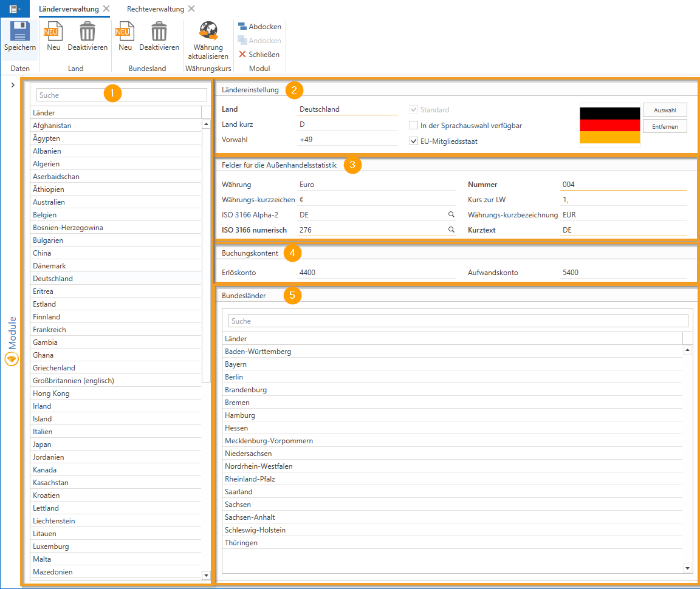
Task: Update currency with Währung aktualisieren icon
Action: [x=208, y=32]
